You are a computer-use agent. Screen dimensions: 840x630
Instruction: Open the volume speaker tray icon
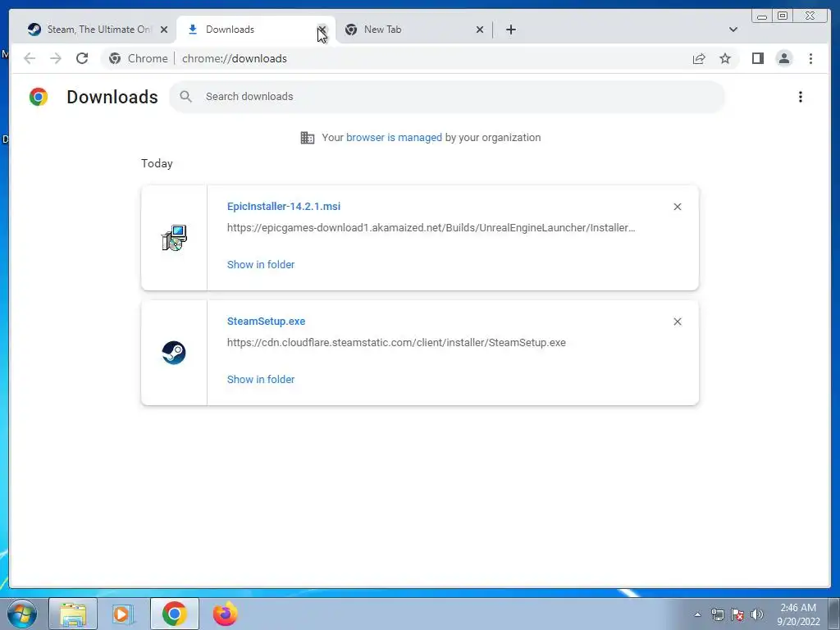(757, 614)
